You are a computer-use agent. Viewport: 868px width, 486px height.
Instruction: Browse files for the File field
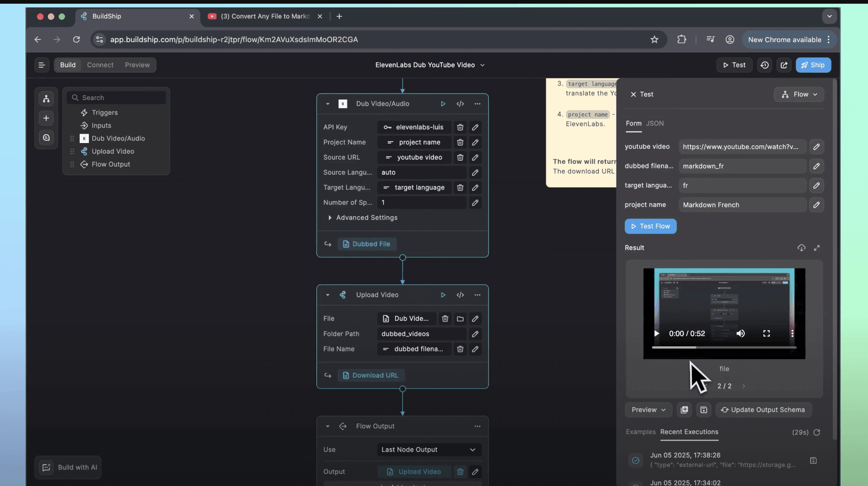460,318
